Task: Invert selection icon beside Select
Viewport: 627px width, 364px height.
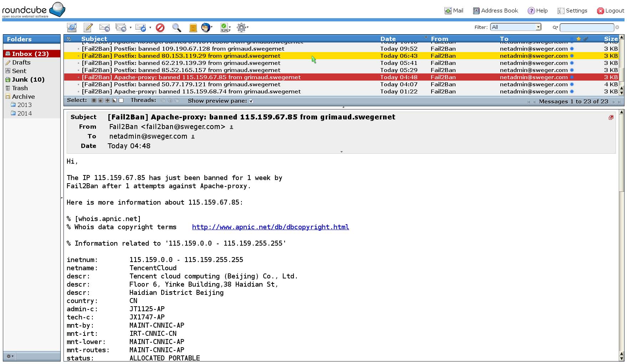Action: [114, 101]
